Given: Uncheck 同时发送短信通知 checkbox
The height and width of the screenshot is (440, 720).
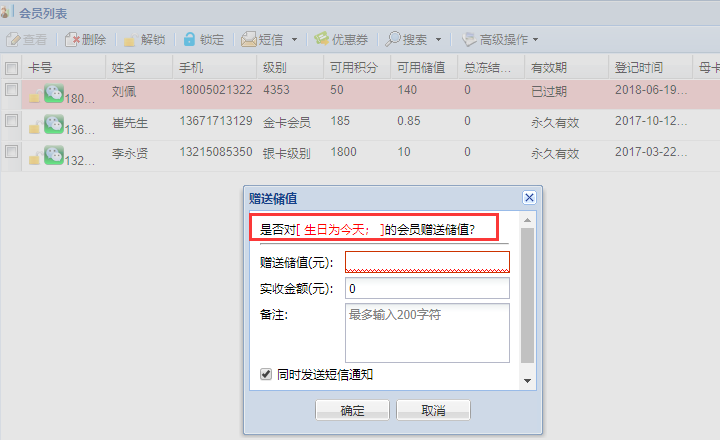Looking at the screenshot, I should pyautogui.click(x=266, y=374).
